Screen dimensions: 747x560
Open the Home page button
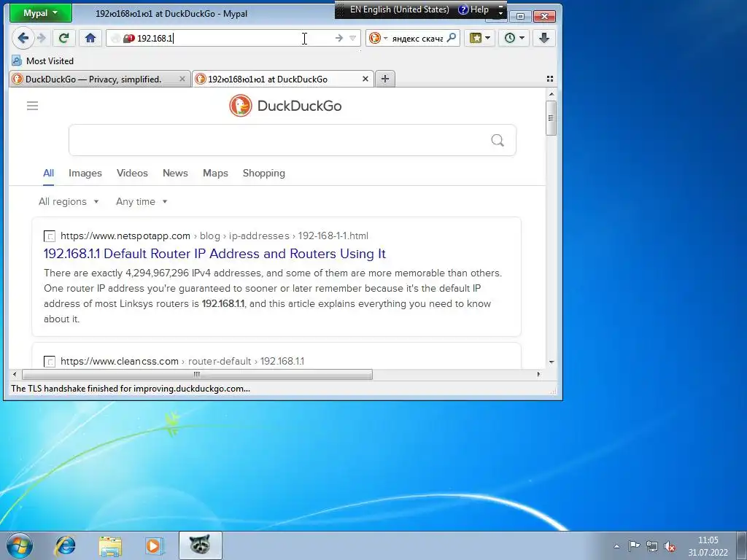(x=90, y=38)
